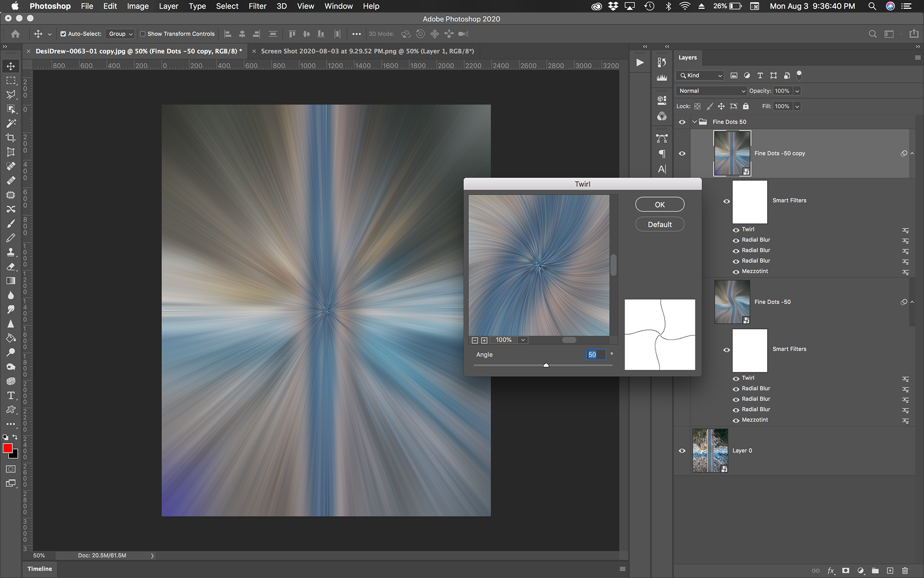Screen dimensions: 924x578
Task: Select the Layer 0 thumbnail
Action: click(x=710, y=451)
